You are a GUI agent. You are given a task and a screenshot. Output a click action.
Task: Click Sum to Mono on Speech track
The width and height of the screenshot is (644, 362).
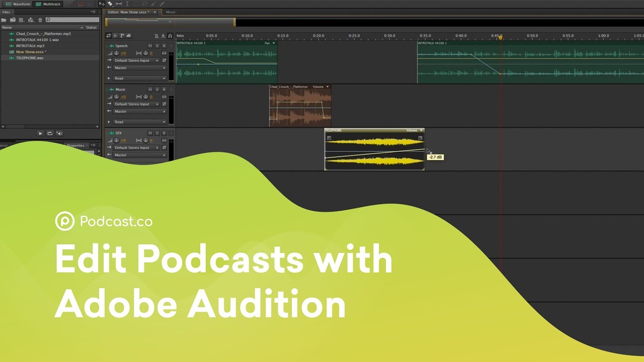[x=164, y=53]
